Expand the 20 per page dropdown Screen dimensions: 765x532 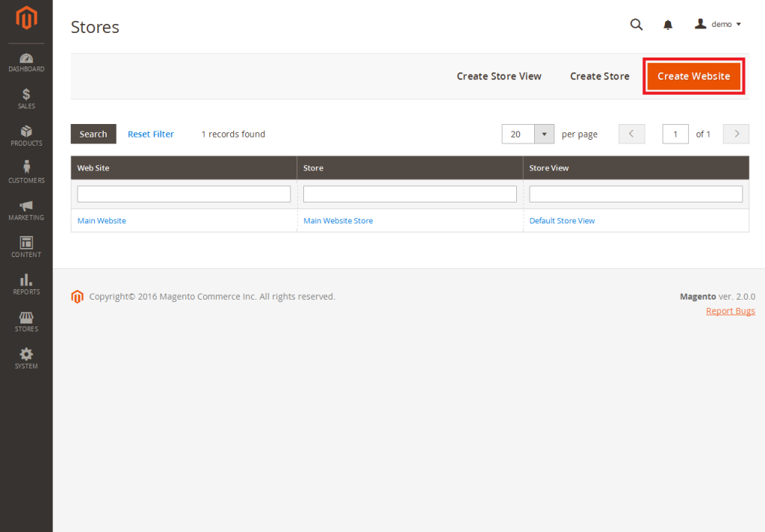coord(544,134)
